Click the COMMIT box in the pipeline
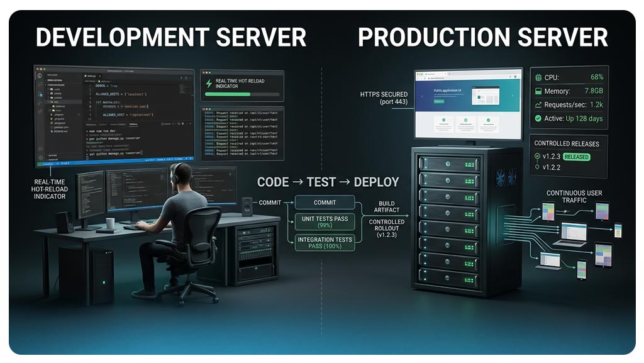Screen dimensions: 644x363 [x=325, y=203]
